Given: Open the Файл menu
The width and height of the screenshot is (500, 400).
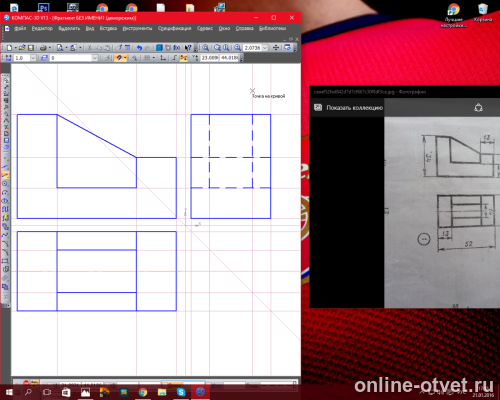Looking at the screenshot, I should tap(20, 29).
